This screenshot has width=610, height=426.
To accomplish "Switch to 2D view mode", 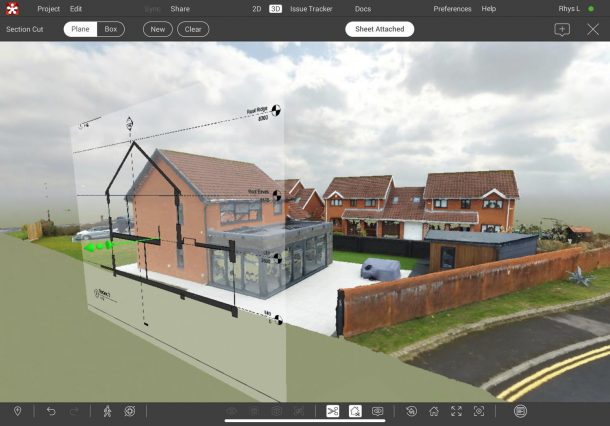I will click(257, 8).
